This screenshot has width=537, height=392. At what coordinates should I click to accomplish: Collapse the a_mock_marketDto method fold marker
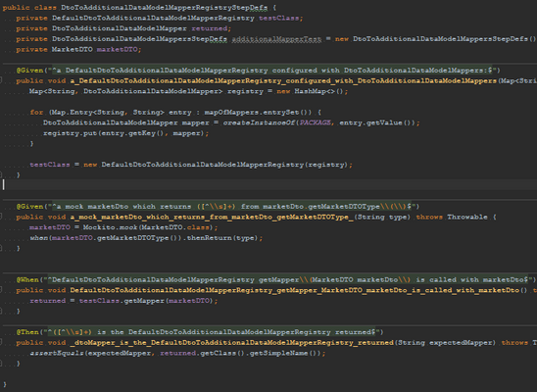point(1,217)
